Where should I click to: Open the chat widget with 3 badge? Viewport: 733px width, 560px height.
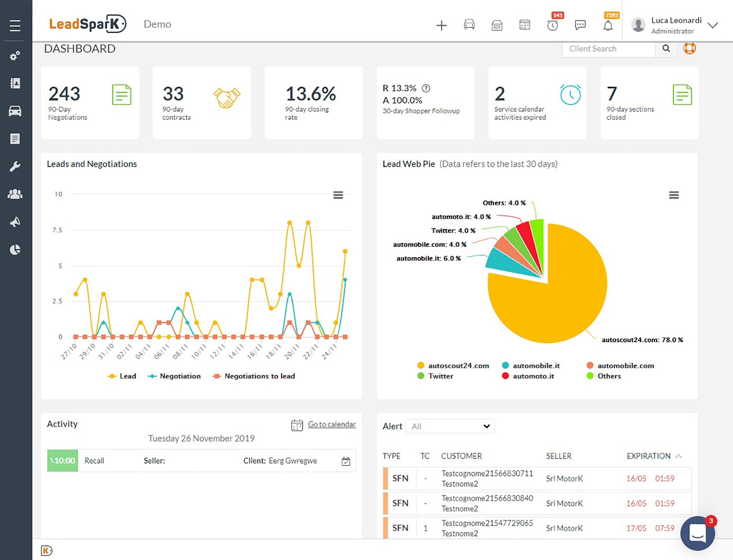point(697,533)
